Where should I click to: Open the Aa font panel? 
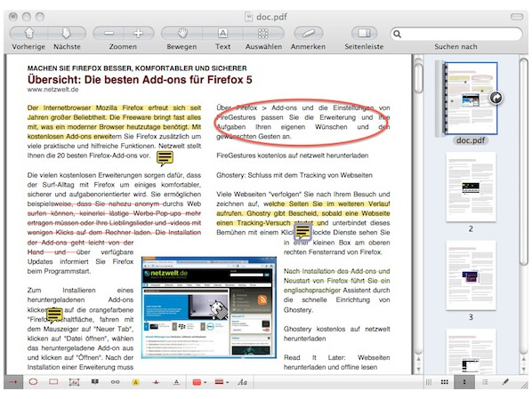click(242, 382)
